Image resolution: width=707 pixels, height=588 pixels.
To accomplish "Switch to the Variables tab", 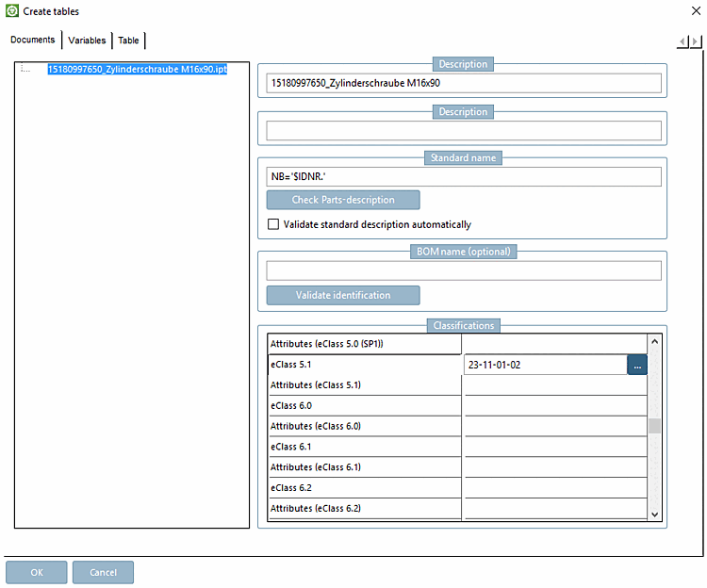I will pyautogui.click(x=87, y=41).
